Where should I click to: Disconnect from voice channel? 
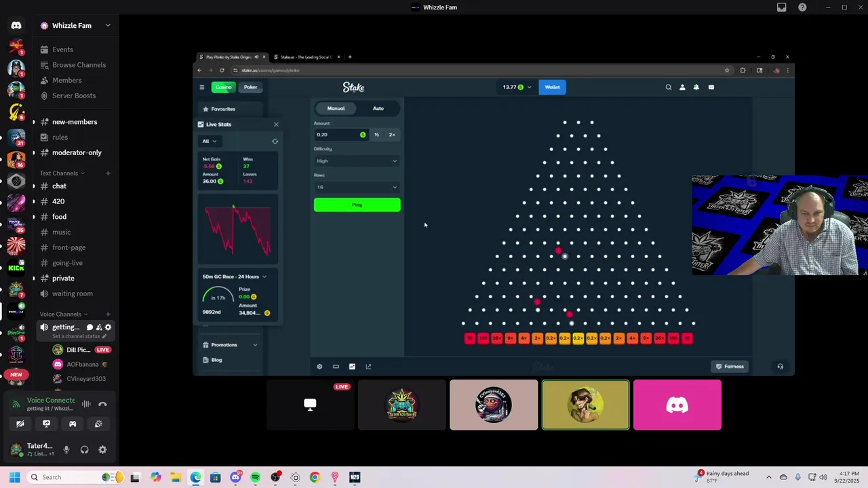(x=102, y=404)
